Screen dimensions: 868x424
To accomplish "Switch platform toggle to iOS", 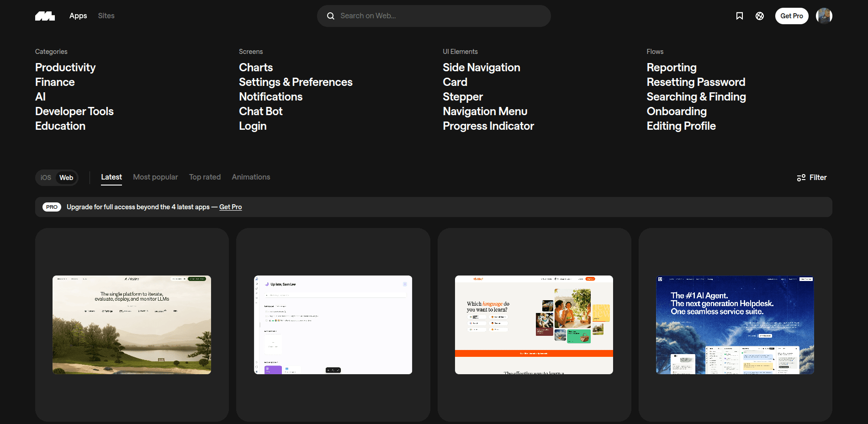I will point(46,178).
